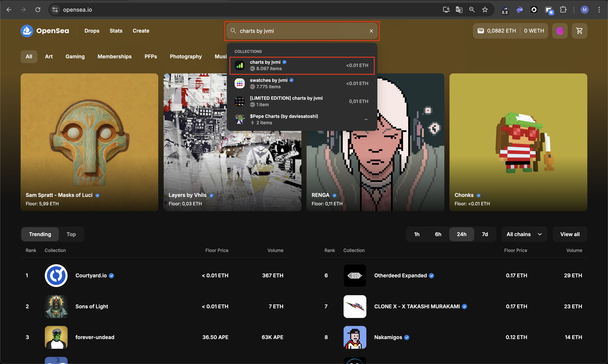The height and width of the screenshot is (364, 608).
Task: Open the translate page icon
Action: (459, 10)
